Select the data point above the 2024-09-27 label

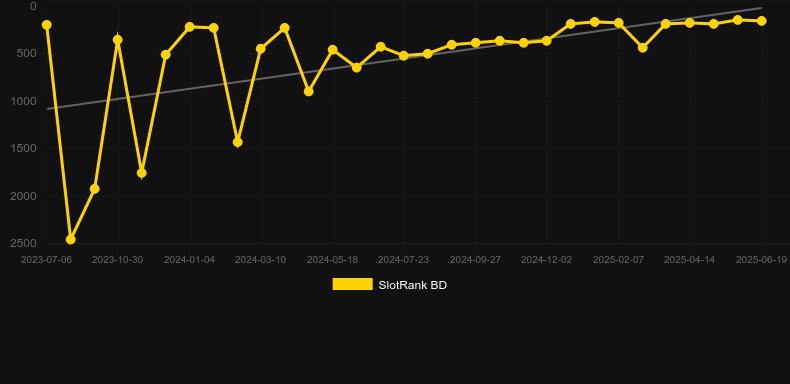pyautogui.click(x=476, y=43)
